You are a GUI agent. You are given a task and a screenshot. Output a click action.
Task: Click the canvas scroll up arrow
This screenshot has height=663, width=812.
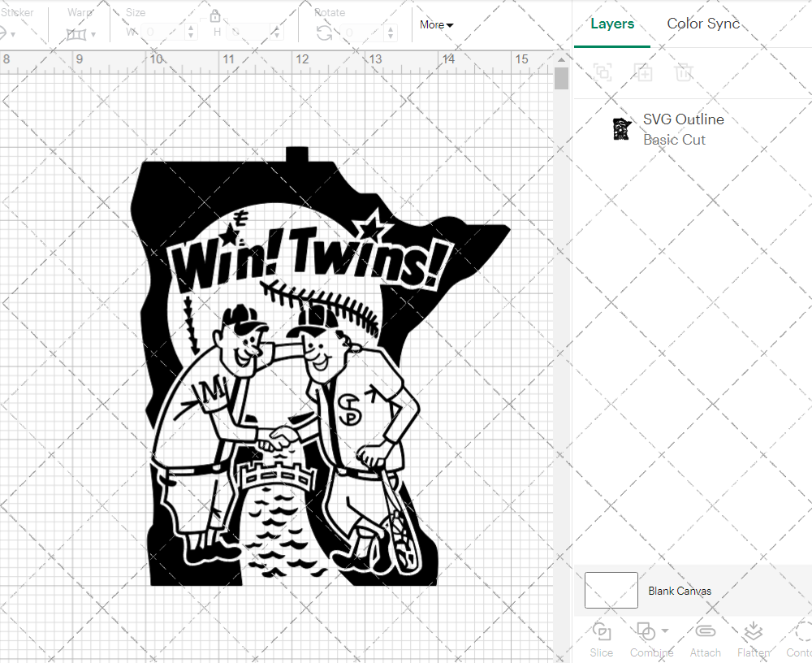[561, 59]
